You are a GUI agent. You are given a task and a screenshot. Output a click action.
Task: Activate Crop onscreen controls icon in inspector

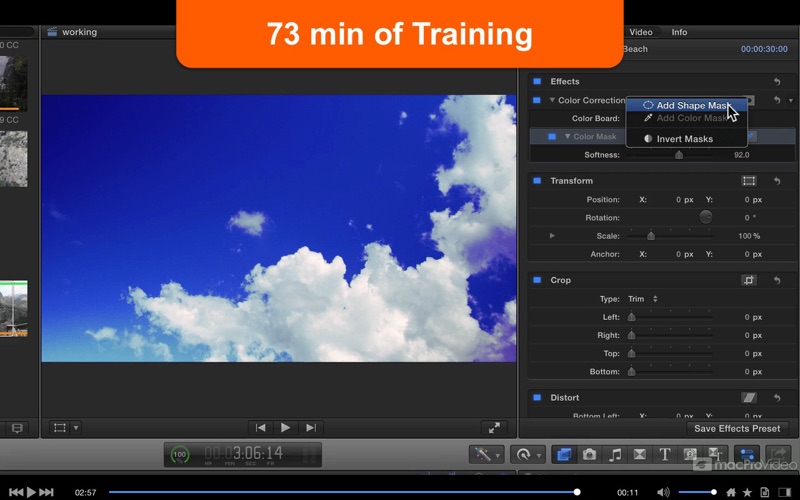click(748, 280)
